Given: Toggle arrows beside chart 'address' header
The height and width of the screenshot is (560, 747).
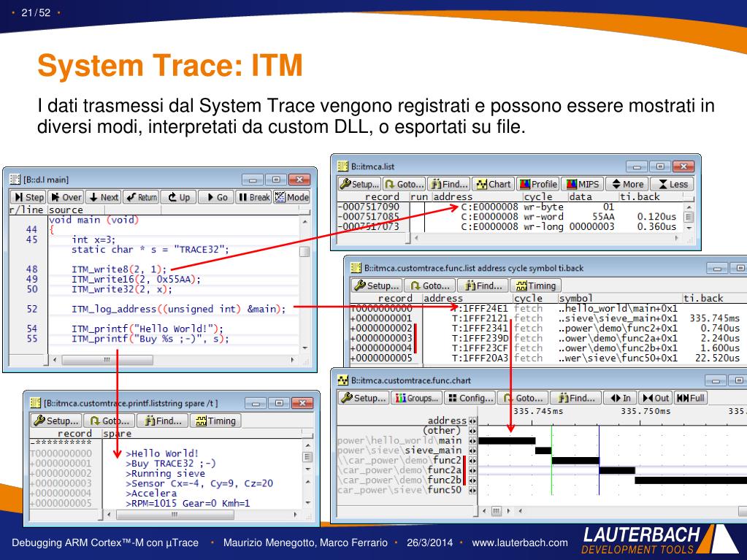Looking at the screenshot, I should tap(472, 421).
